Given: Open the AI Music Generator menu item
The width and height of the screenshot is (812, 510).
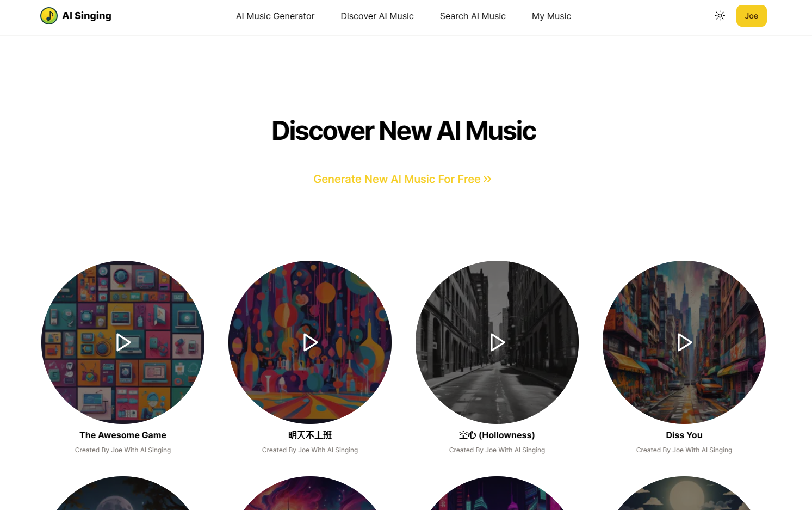Looking at the screenshot, I should pos(275,16).
